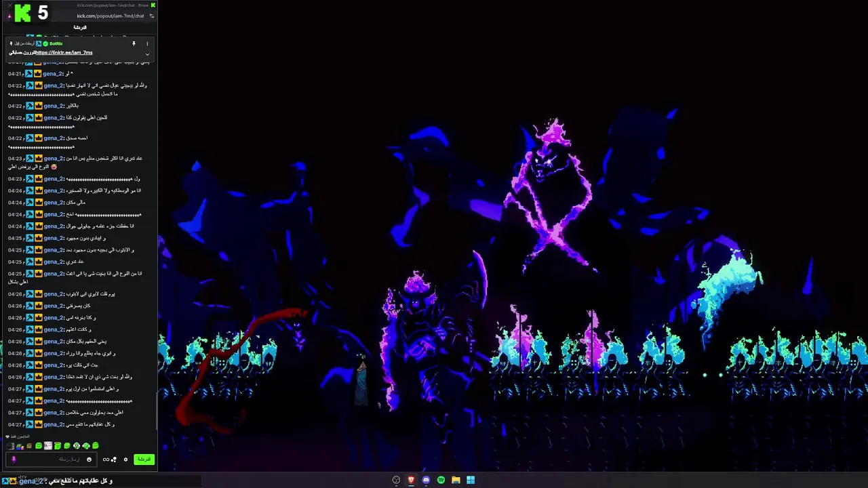
Task: Open the linktr.ee/iam_7ms link
Action: [64, 53]
